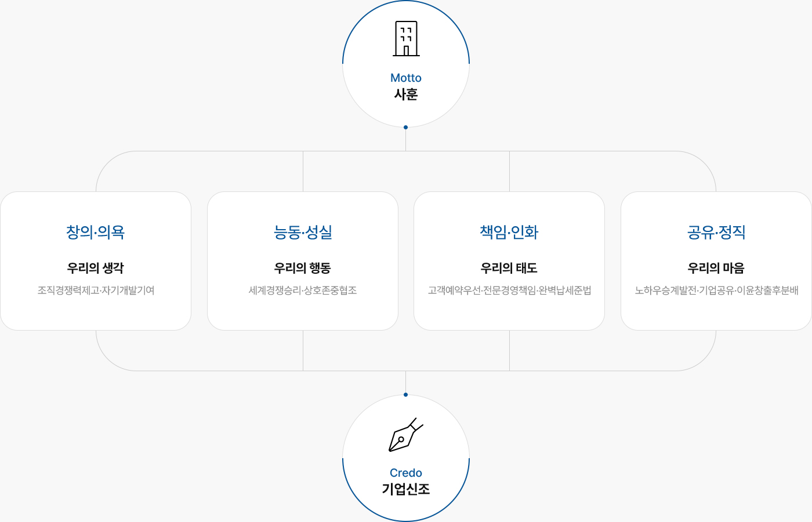
Task: Click the '노하우승계발전·기업공유·이윤창출후분배' description
Action: coord(716,290)
